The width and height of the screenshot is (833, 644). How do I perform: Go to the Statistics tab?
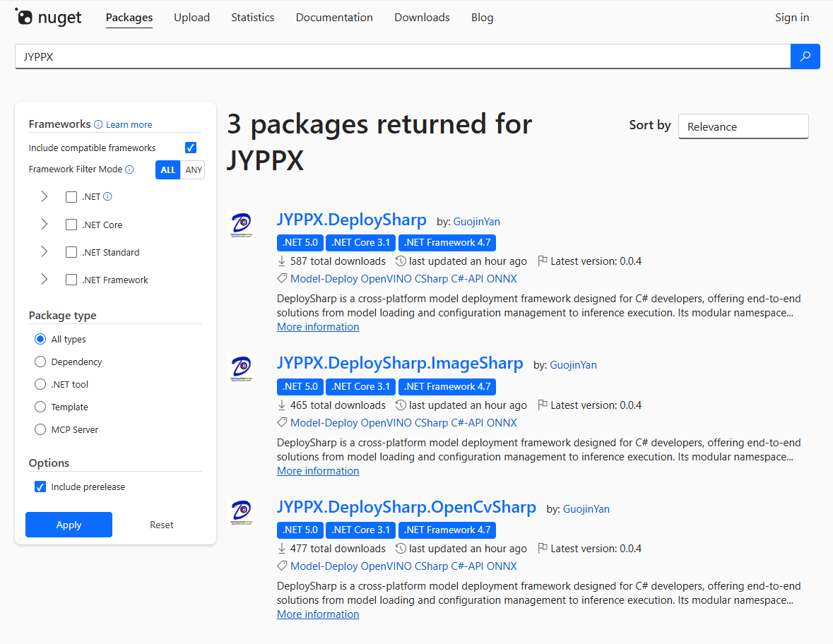252,18
